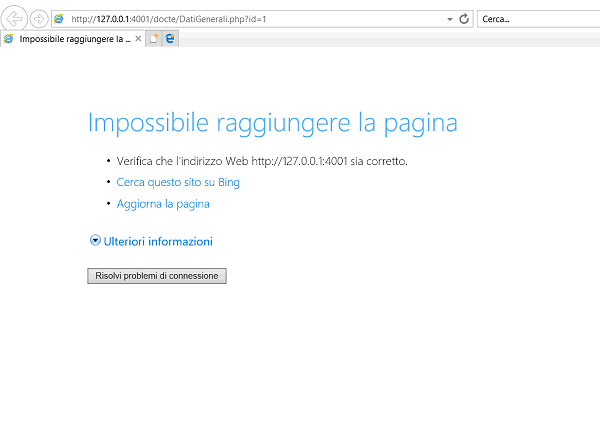Click the Edge icon next to the new tab button
Image resolution: width=600 pixels, height=428 pixels.
point(170,39)
